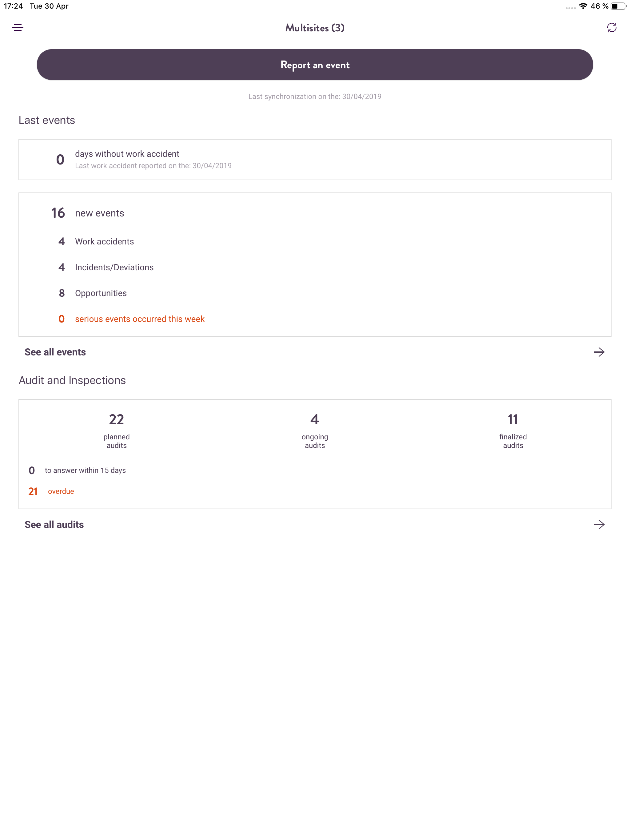This screenshot has height=840, width=630.
Task: Select the Opportunities row
Action: pos(92,293)
